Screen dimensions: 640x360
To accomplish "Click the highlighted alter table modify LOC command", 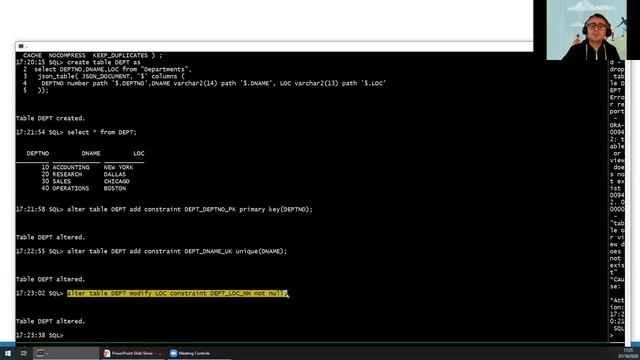I will click(177, 293).
